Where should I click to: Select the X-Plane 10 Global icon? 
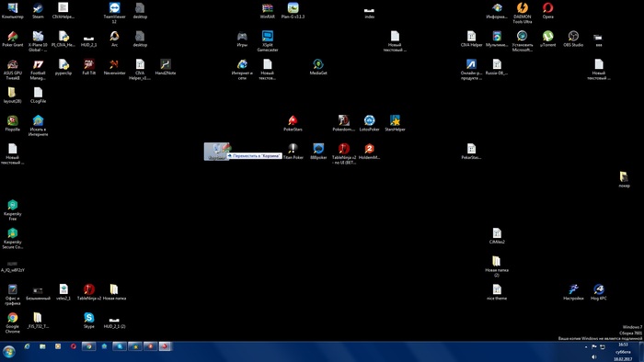(x=38, y=41)
